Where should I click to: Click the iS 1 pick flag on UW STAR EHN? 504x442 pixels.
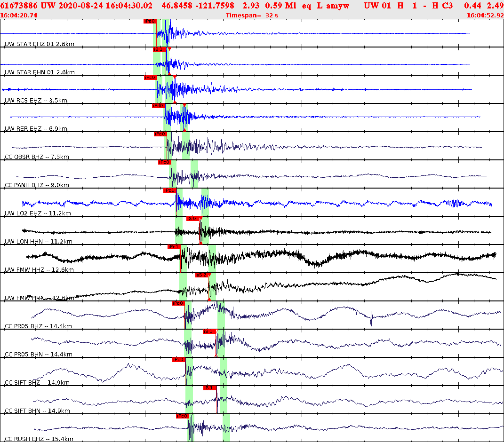(x=158, y=49)
